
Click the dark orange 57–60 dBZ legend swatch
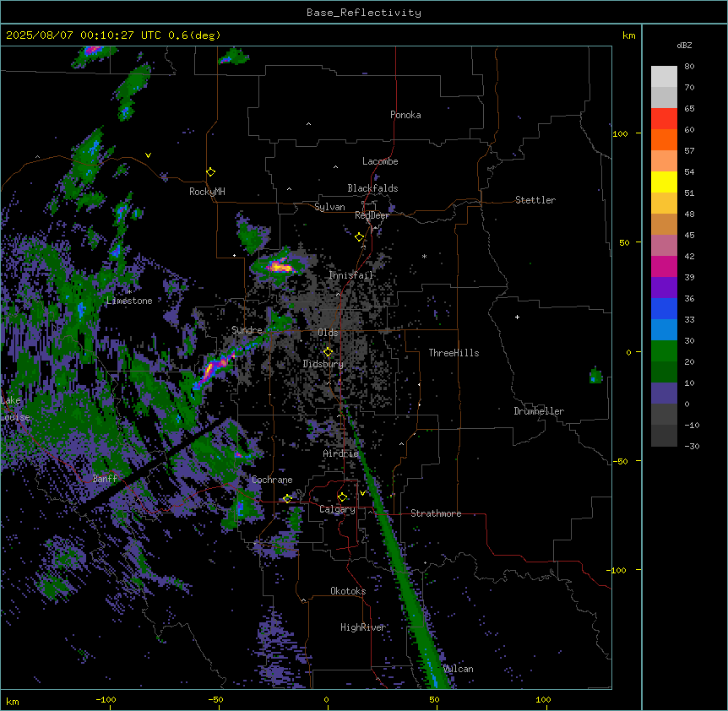pos(664,139)
